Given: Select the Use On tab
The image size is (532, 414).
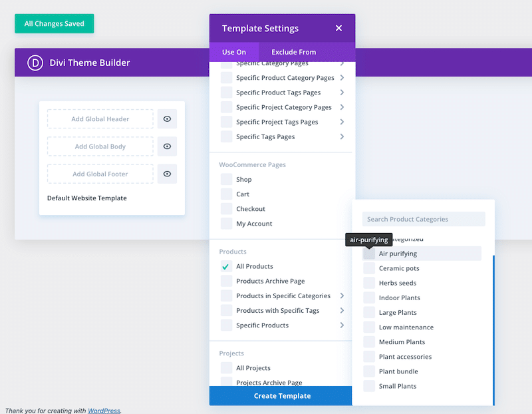Looking at the screenshot, I should [x=234, y=51].
